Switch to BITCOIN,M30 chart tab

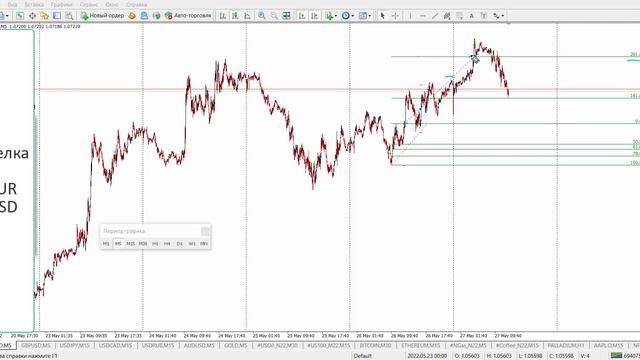(375, 346)
